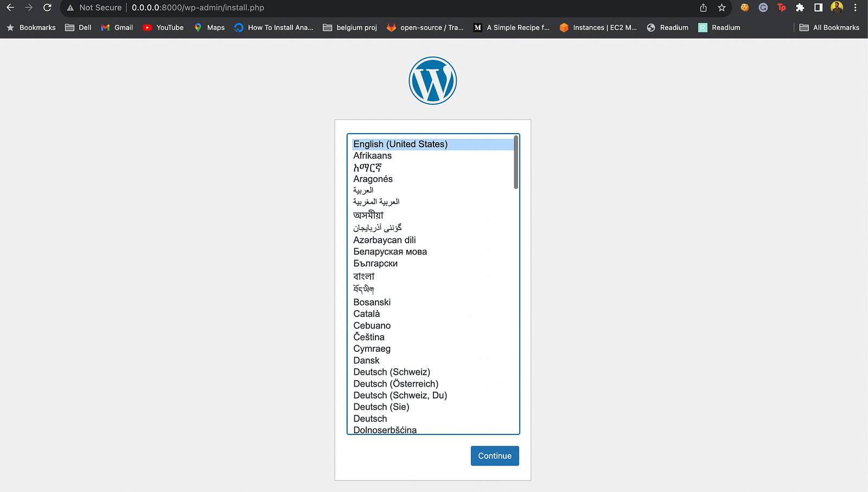Select Deutsch (Sie) language option
This screenshot has height=492, width=868.
click(432, 407)
